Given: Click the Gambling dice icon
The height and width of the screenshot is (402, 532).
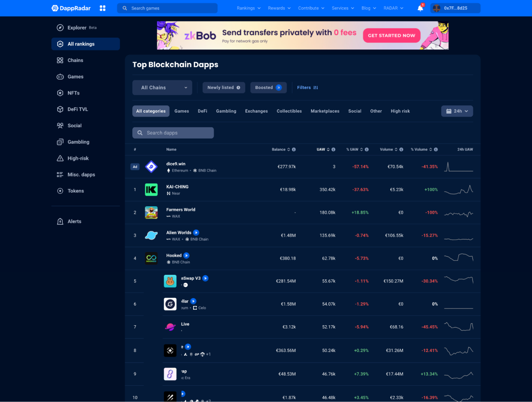Looking at the screenshot, I should pyautogui.click(x=60, y=142).
